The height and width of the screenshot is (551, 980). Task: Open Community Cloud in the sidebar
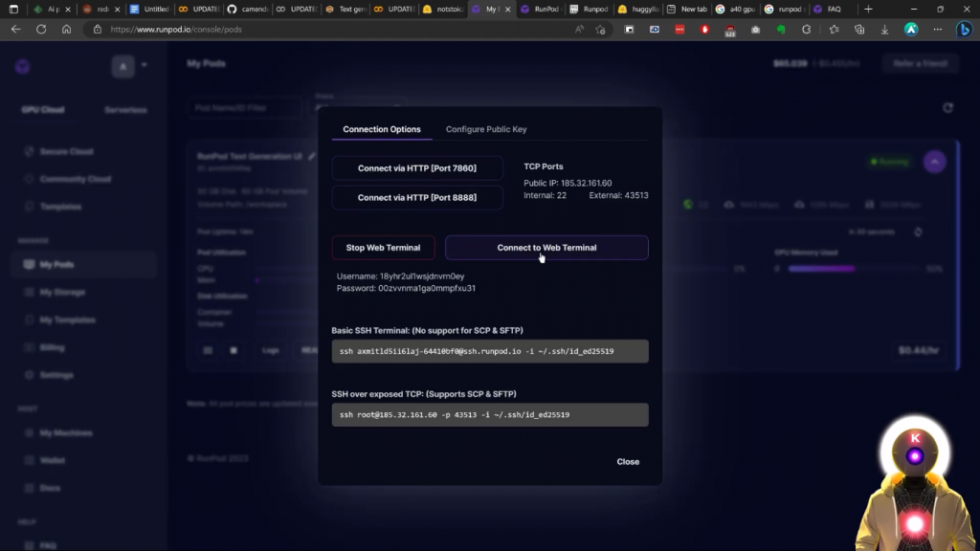pyautogui.click(x=75, y=179)
